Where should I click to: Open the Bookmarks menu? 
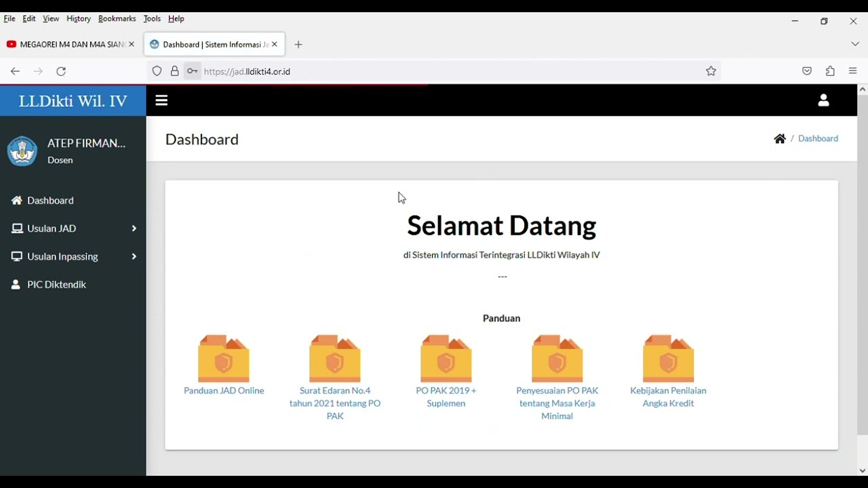pyautogui.click(x=117, y=19)
